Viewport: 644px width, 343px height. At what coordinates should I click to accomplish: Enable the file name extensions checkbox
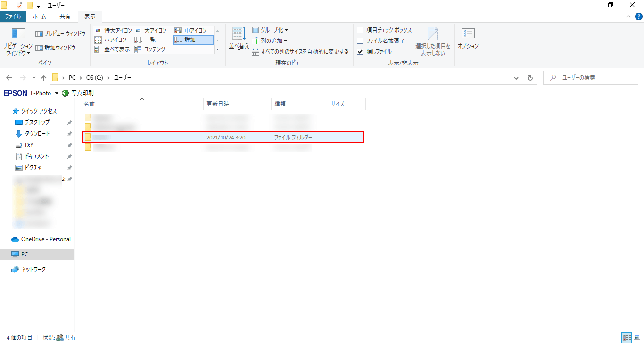click(x=360, y=41)
